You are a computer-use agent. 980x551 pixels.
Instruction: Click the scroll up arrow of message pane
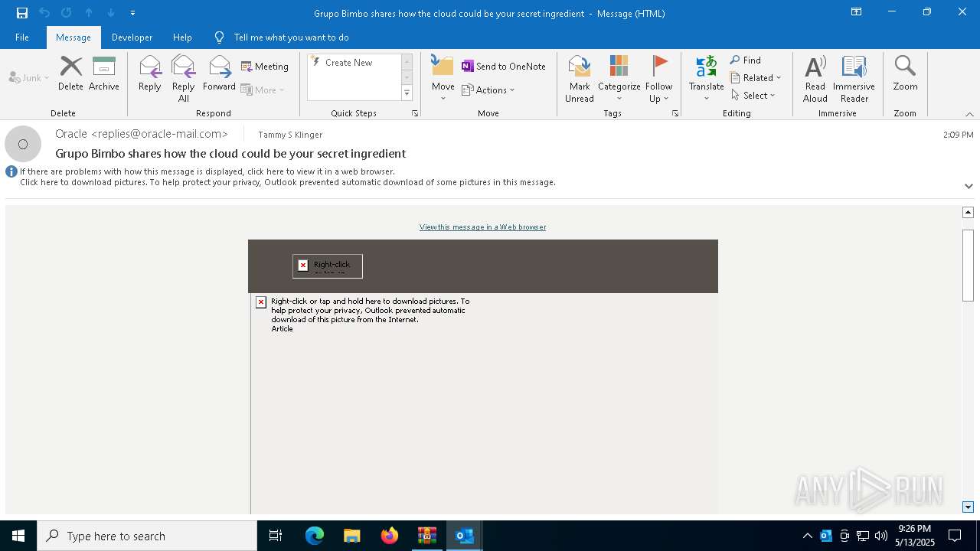(968, 212)
